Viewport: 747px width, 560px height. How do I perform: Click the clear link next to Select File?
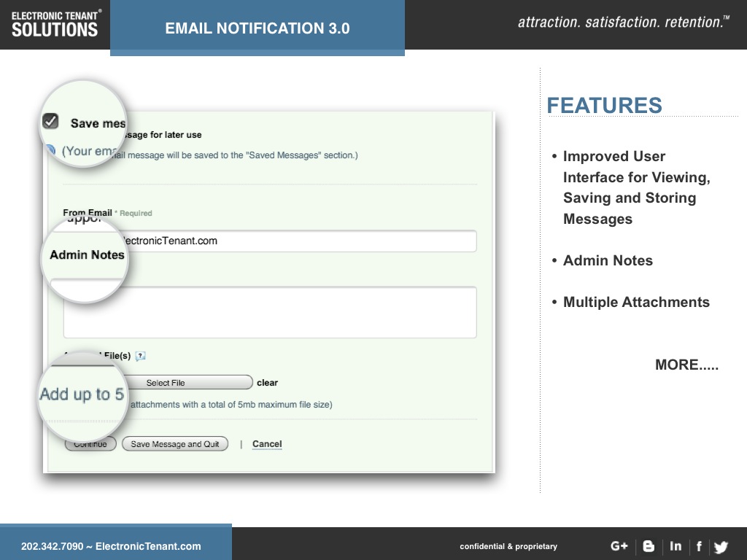click(267, 383)
